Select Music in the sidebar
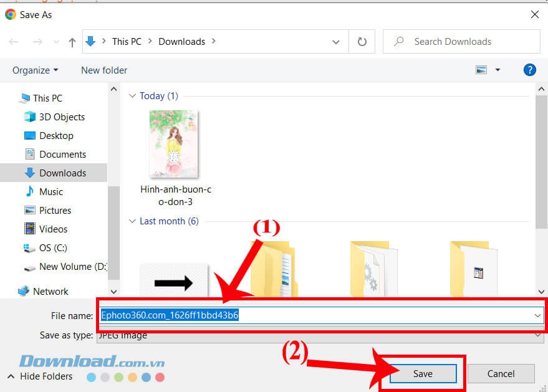Image resolution: width=548 pixels, height=392 pixels. click(x=51, y=191)
